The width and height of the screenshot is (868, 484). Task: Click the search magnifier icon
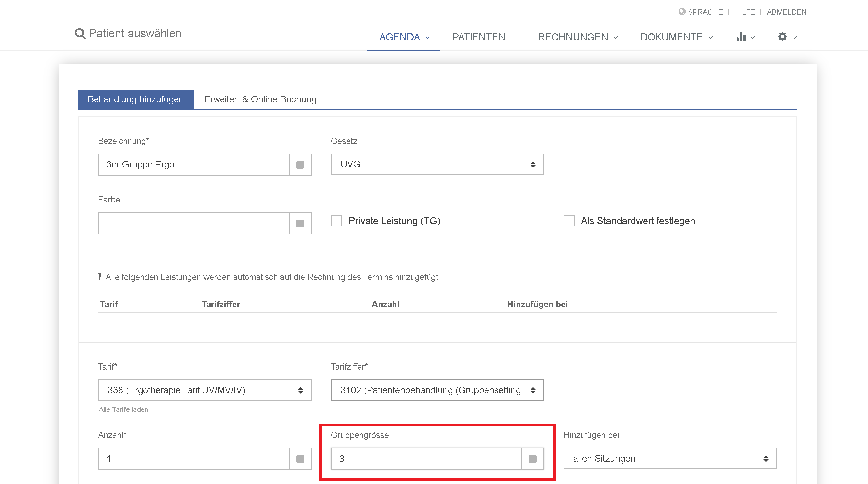pos(80,34)
